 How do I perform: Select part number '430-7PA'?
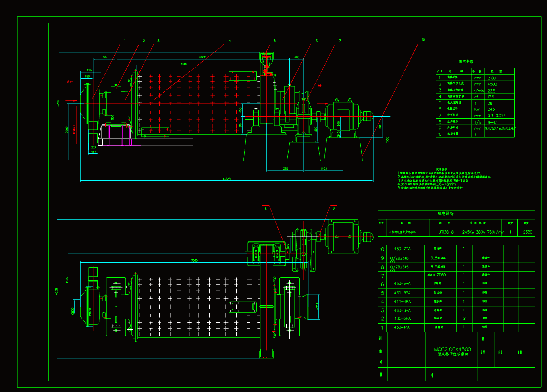point(402,249)
